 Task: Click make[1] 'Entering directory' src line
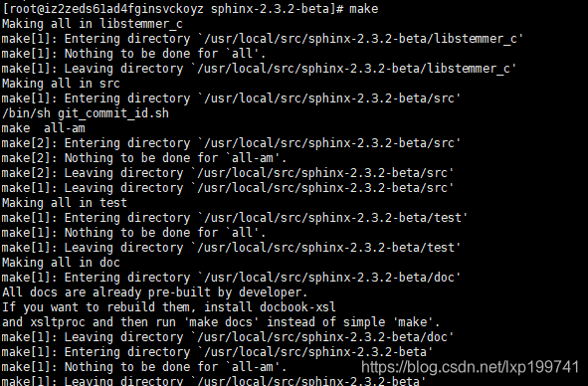(x=231, y=98)
